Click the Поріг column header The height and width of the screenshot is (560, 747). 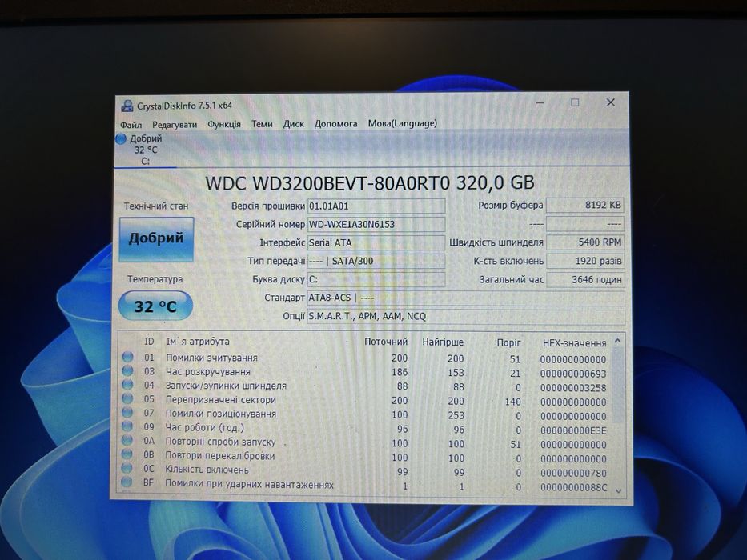[x=508, y=343]
